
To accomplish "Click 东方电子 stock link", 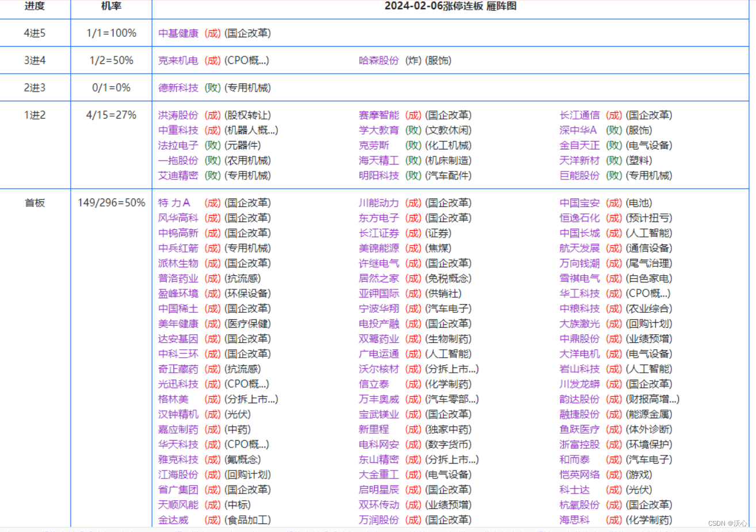I will [x=379, y=218].
